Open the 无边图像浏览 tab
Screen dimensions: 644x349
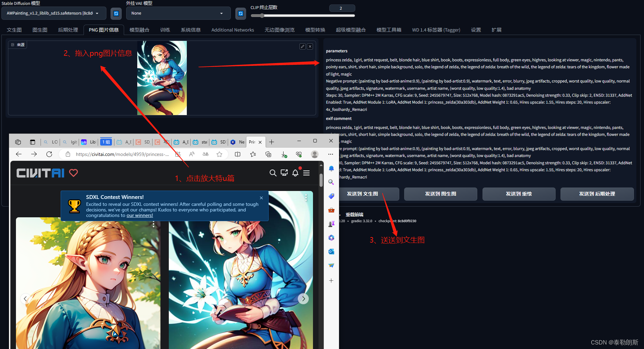pos(279,30)
